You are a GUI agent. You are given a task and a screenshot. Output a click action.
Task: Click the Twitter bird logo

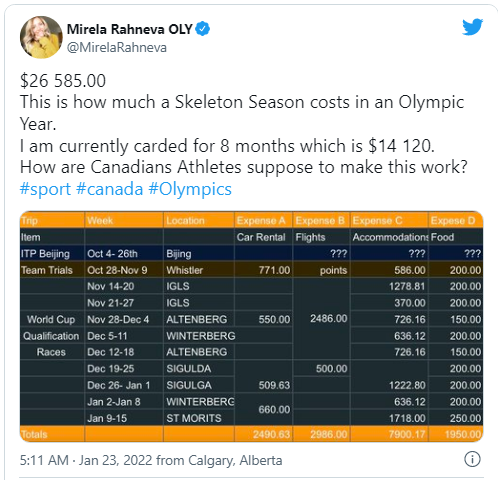click(x=472, y=27)
